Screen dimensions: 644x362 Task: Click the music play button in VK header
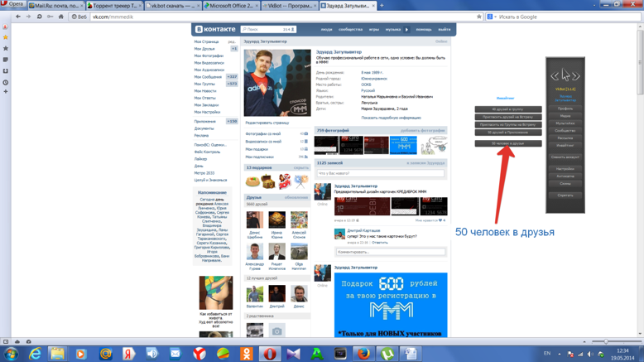pyautogui.click(x=406, y=29)
